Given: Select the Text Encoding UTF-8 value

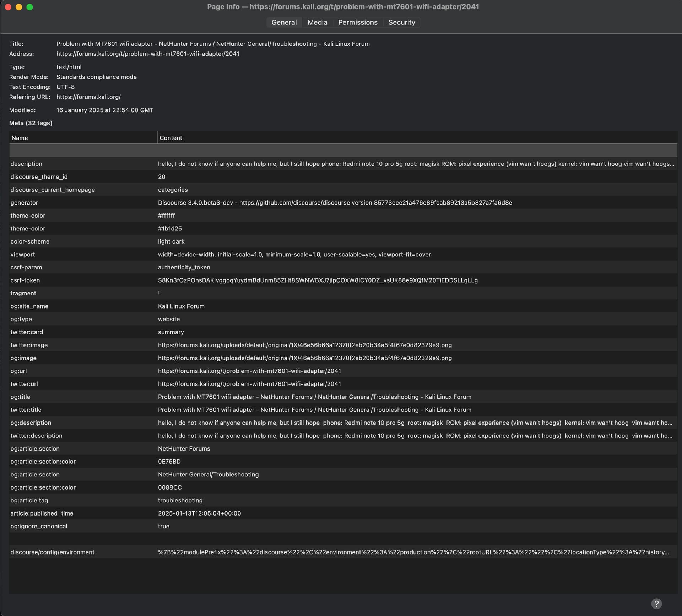Looking at the screenshot, I should (65, 87).
